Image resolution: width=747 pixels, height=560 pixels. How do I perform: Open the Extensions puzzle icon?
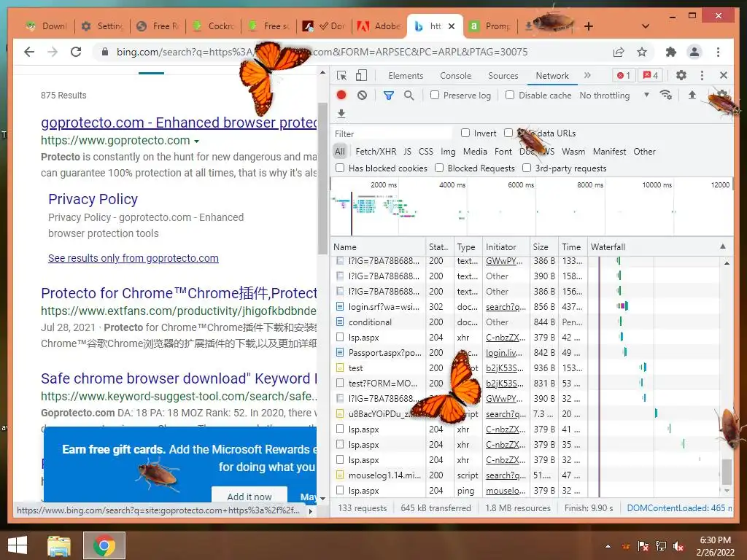click(x=671, y=52)
